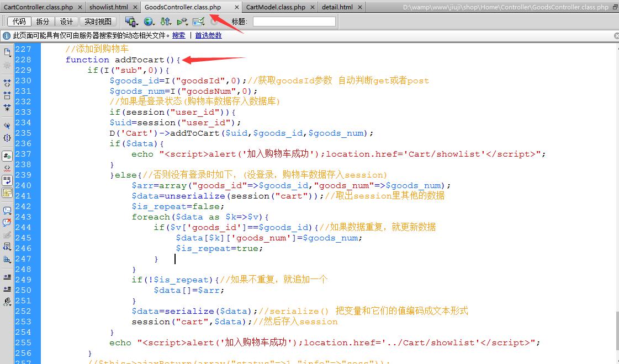619x364 pixels.
Task: Click the Indent Code icon
Action: pos(7,277)
